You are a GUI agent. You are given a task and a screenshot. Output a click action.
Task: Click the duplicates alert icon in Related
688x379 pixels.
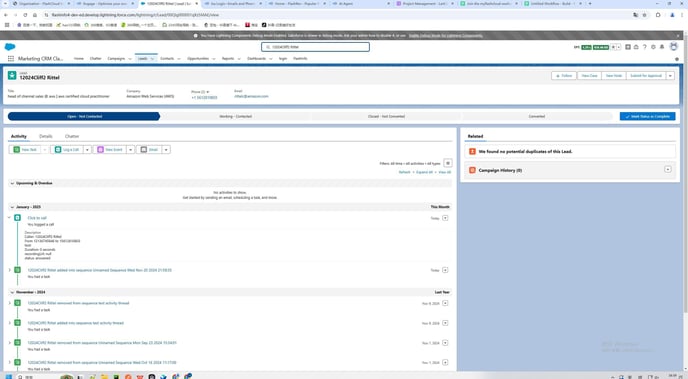[x=472, y=151]
